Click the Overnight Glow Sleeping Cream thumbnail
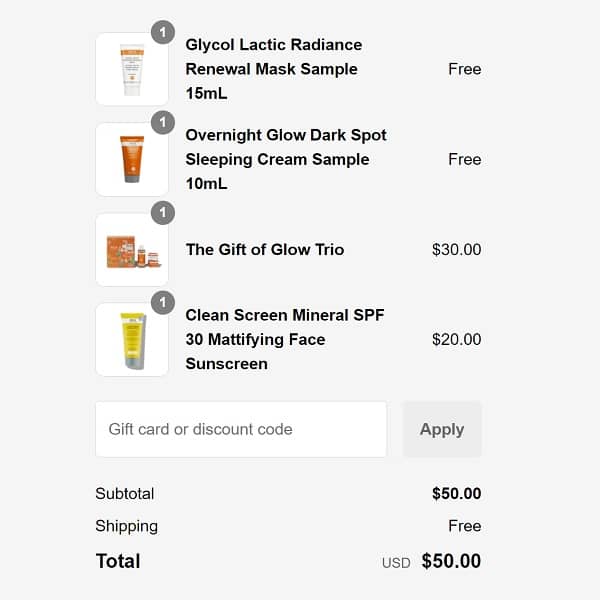Image resolution: width=600 pixels, height=600 pixels. [132, 159]
